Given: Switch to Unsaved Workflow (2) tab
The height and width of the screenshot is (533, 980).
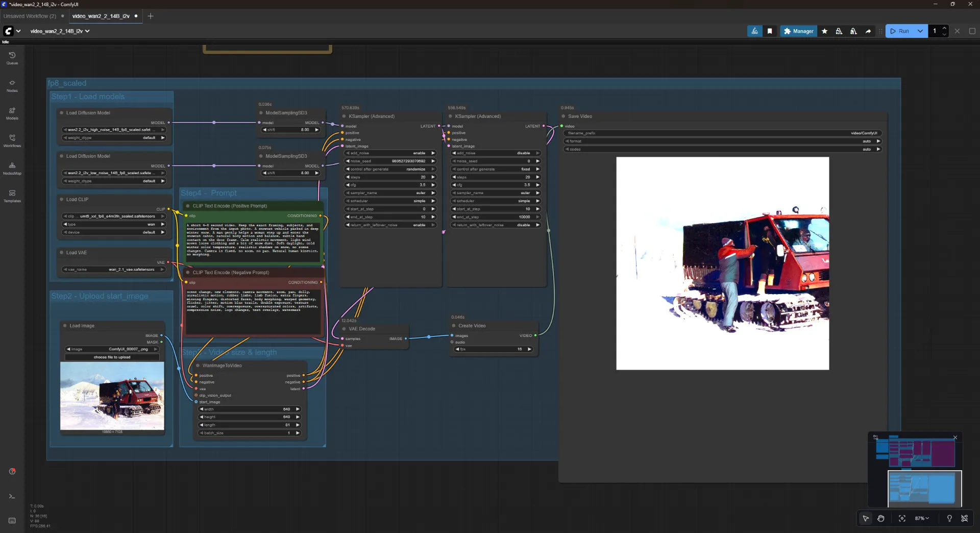Looking at the screenshot, I should [30, 16].
